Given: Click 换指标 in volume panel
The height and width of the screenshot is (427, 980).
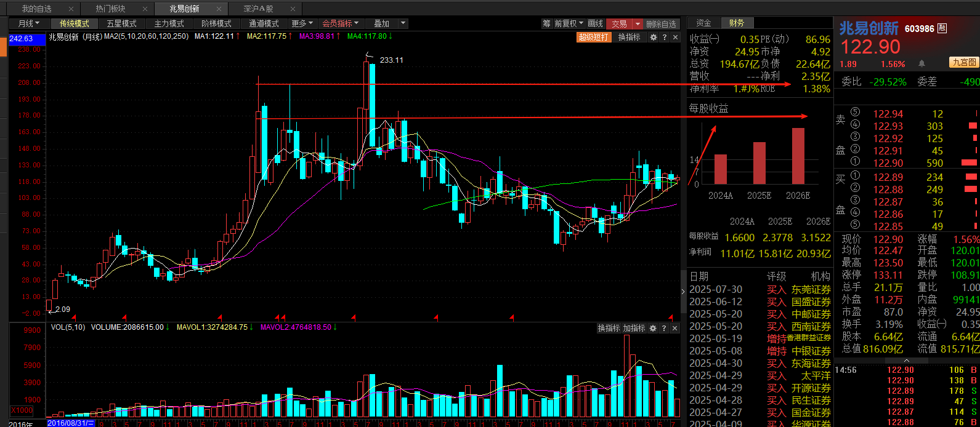Looking at the screenshot, I should (x=608, y=329).
